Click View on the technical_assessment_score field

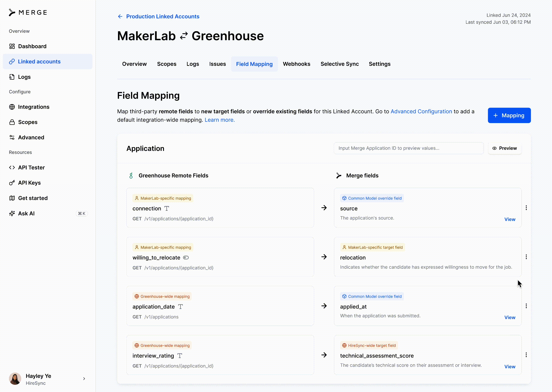[x=510, y=367]
